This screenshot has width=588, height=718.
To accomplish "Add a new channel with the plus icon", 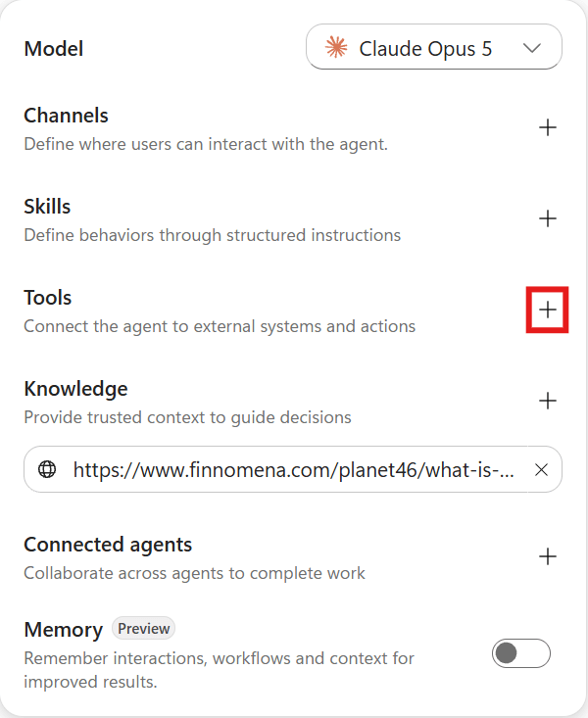I will [547, 127].
